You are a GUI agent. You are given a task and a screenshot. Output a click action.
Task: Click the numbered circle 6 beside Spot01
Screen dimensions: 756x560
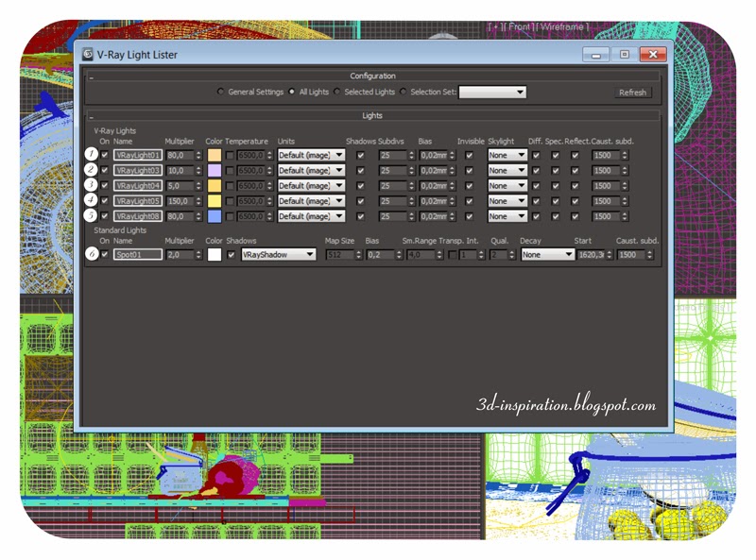click(92, 253)
